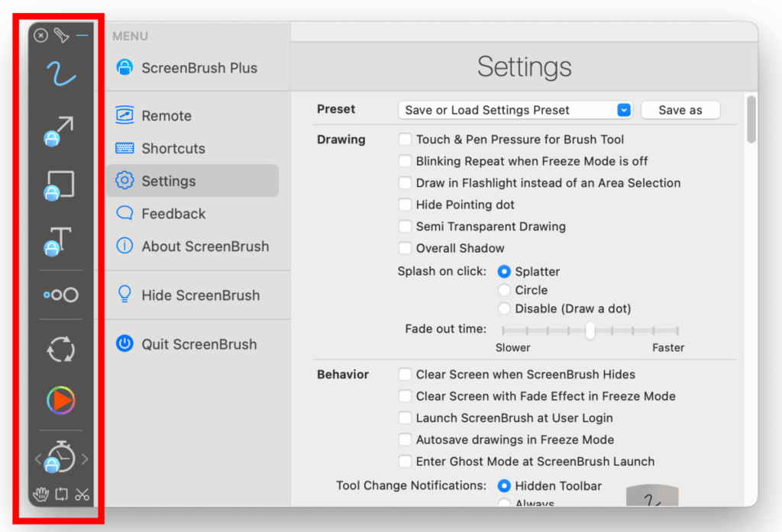Open the colorful play button icon
Image resolution: width=782 pixels, height=532 pixels.
click(x=61, y=401)
